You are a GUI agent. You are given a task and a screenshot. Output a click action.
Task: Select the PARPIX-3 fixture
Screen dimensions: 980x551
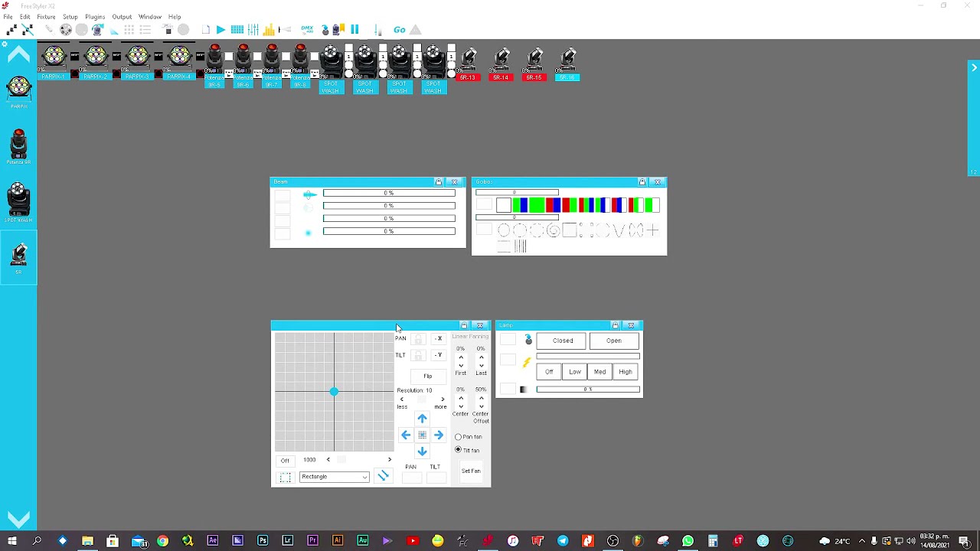138,61
